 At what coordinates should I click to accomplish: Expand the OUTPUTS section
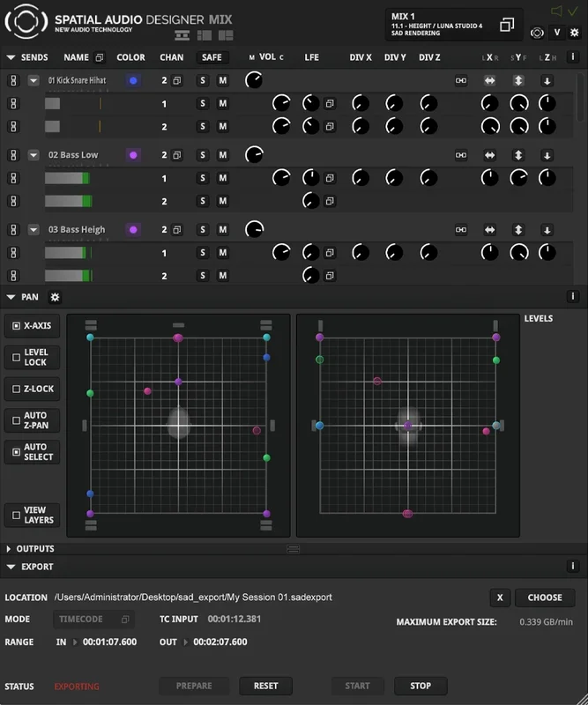tap(9, 549)
